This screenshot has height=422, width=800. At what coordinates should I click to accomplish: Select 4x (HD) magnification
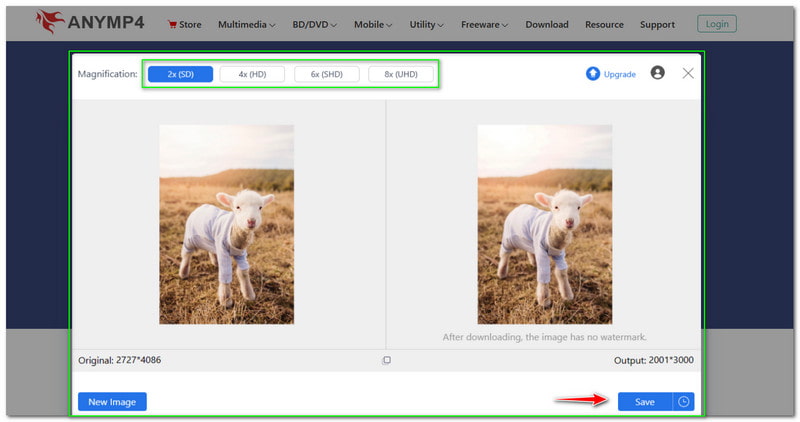point(252,74)
